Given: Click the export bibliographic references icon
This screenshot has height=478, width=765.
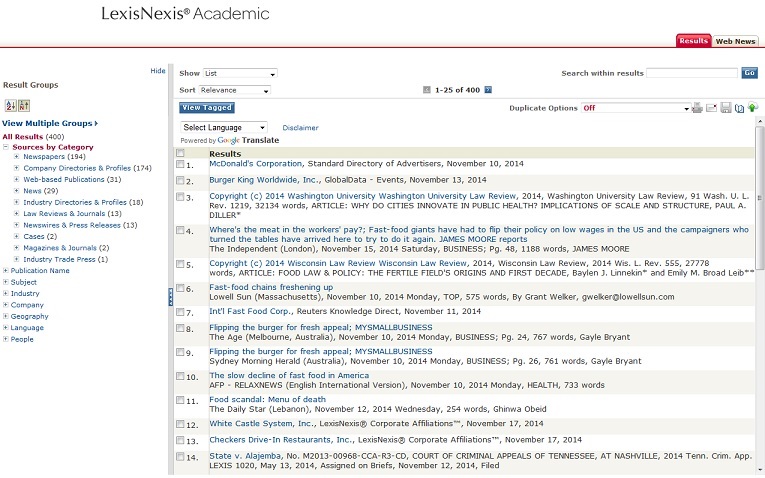Looking at the screenshot, I should click(740, 108).
